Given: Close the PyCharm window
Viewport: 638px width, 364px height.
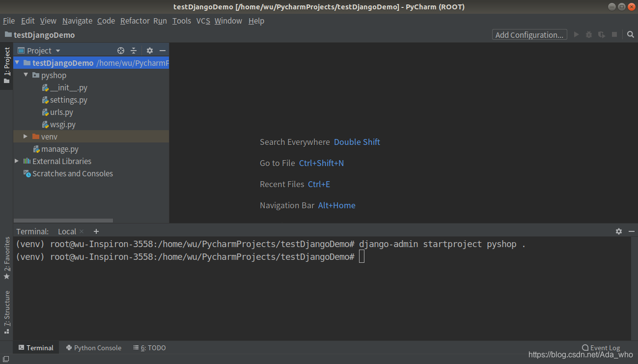Looking at the screenshot, I should pos(632,6).
